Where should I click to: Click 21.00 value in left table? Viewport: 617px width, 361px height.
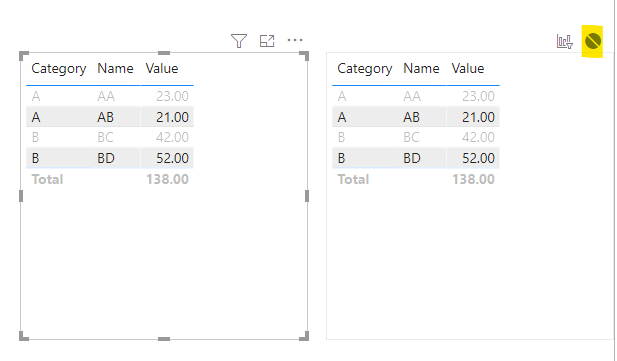point(172,117)
